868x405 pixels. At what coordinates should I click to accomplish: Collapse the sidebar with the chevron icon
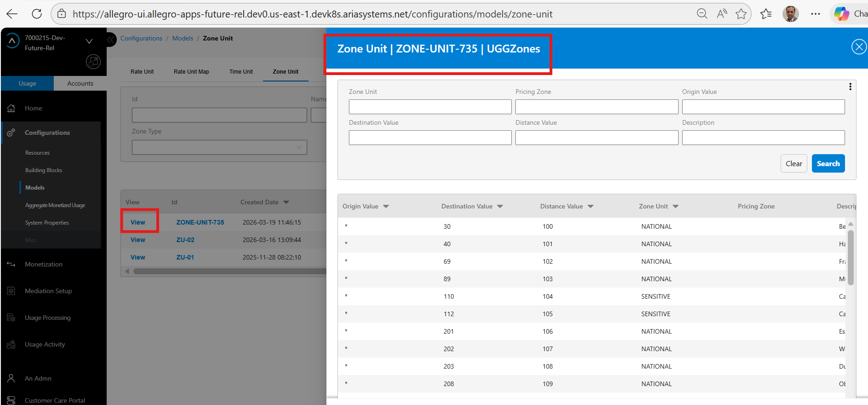click(111, 40)
